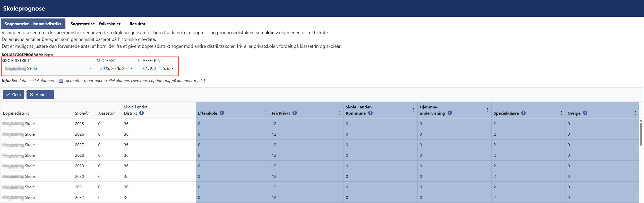This screenshot has width=644, height=203.
Task: Open Fri/Privat column three-dot menu
Action: 340,113
